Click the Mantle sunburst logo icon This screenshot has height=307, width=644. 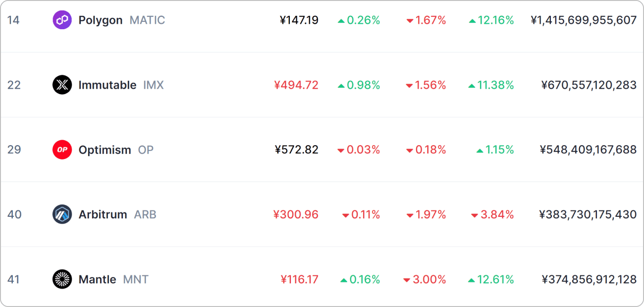click(x=62, y=279)
